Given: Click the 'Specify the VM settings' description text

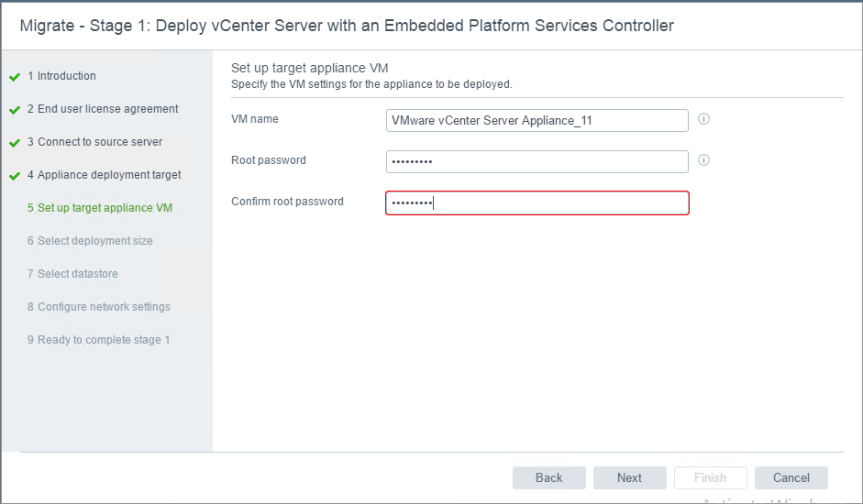Looking at the screenshot, I should coord(372,84).
